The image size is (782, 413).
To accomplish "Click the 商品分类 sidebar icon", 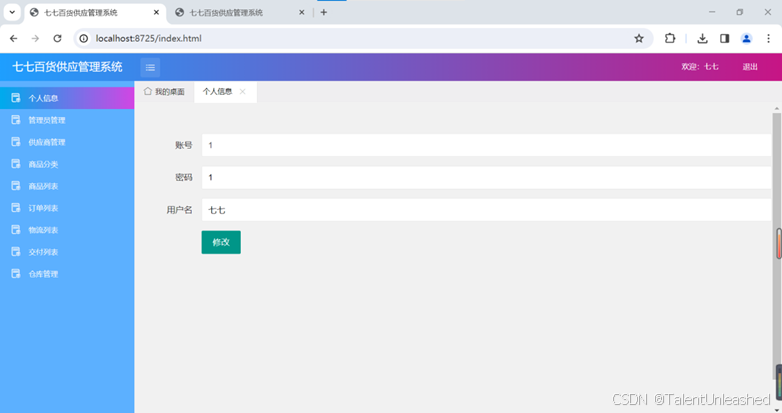I will click(x=16, y=164).
